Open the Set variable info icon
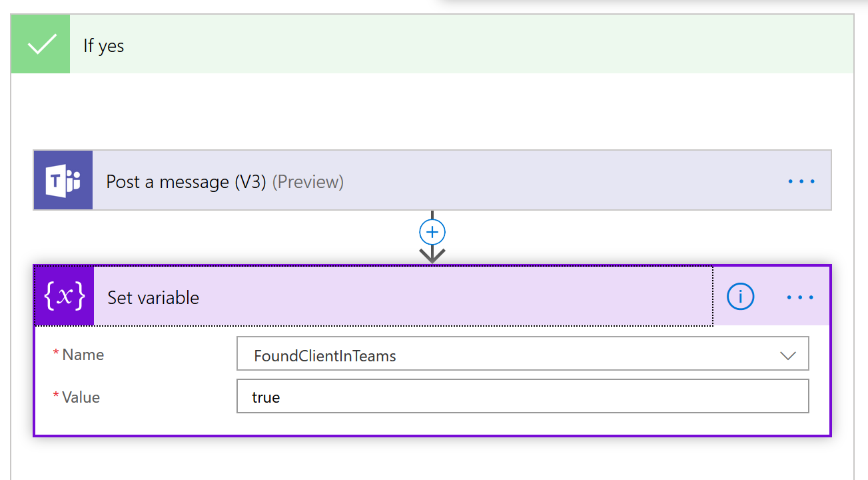This screenshot has height=480, width=868. [x=740, y=297]
